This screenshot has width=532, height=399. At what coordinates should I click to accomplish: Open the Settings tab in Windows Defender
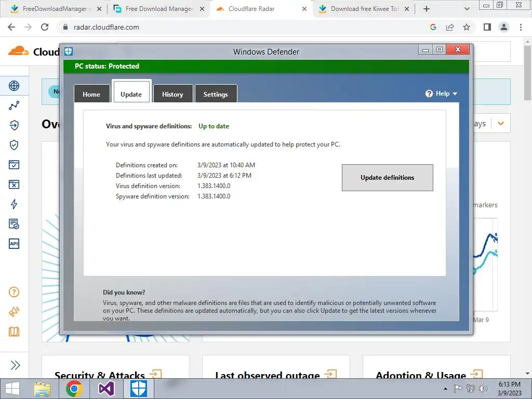click(216, 94)
